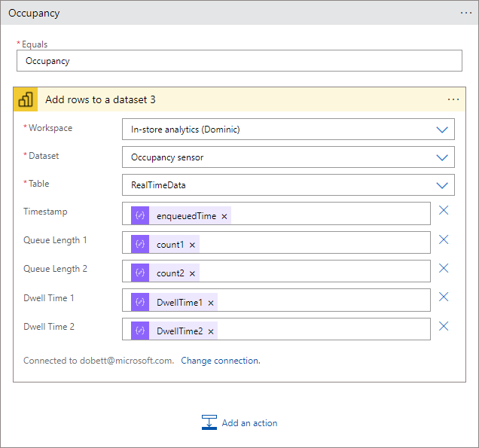This screenshot has width=479, height=448.
Task: Remove the count1 token
Action: [192, 245]
